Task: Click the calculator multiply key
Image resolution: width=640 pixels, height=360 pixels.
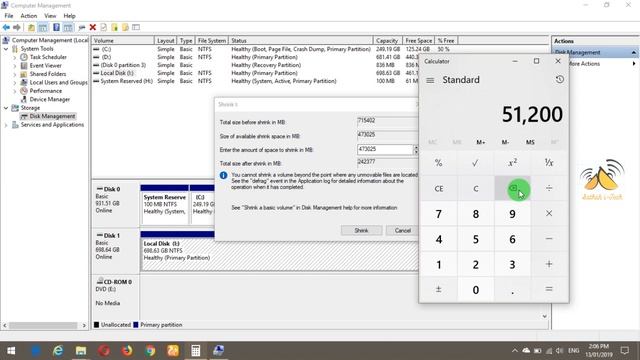Action: [549, 213]
